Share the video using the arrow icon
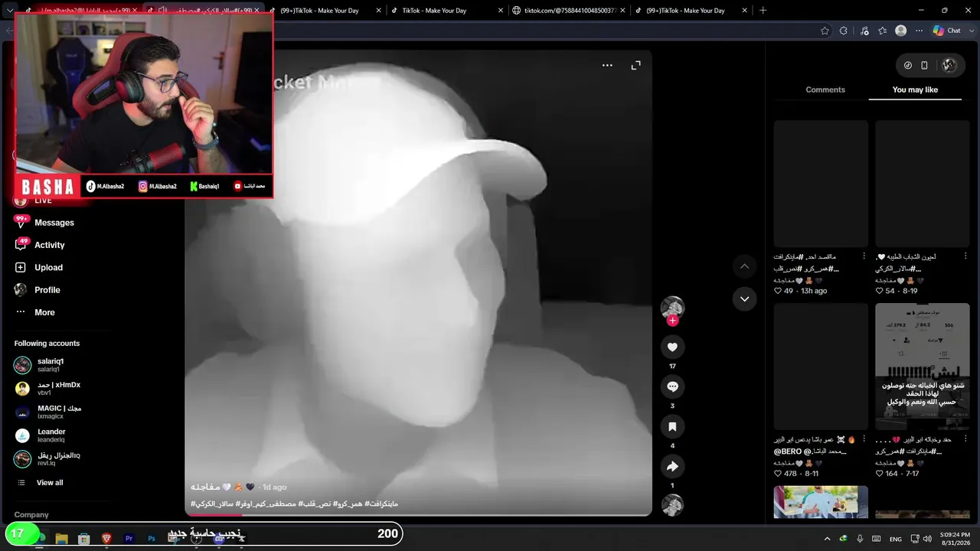Viewport: 980px width, 551px height. point(672,466)
